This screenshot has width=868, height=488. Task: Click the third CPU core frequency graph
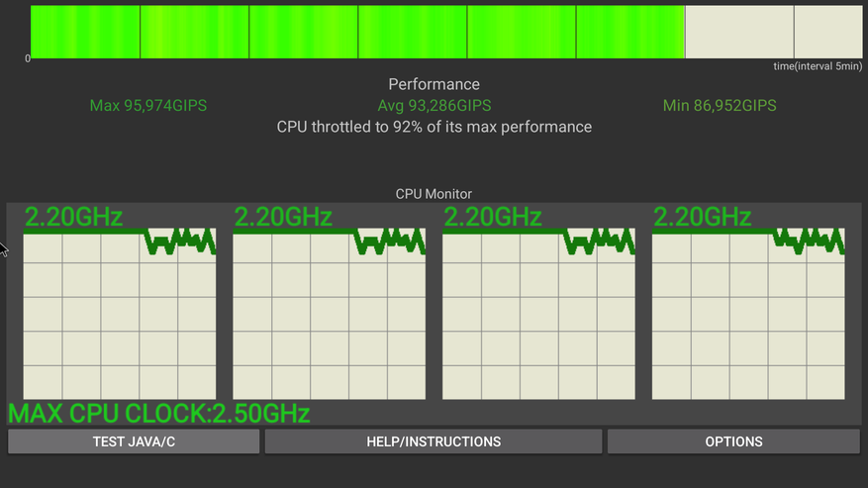coord(538,316)
